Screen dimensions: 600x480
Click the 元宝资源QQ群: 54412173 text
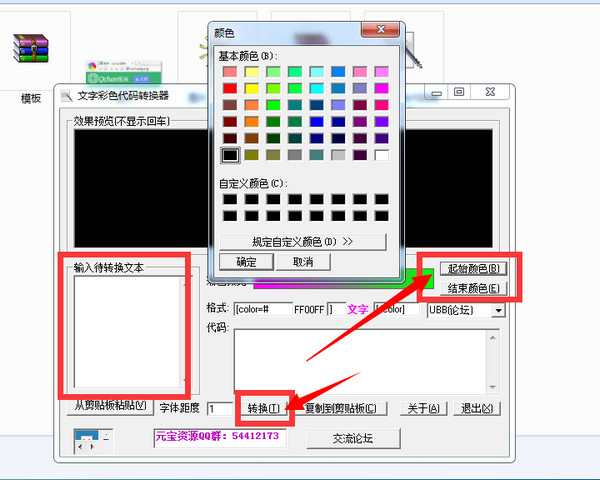pos(217,436)
